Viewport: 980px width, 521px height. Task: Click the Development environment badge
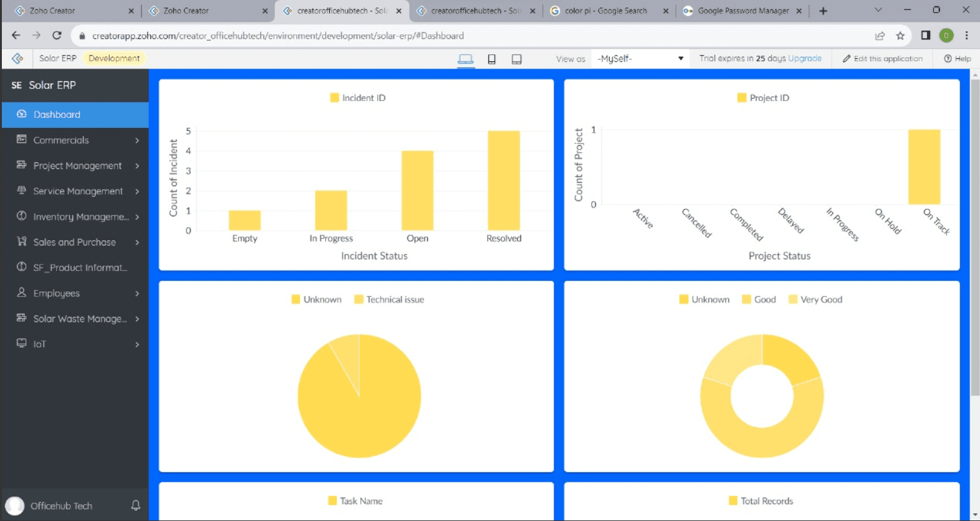coord(114,58)
